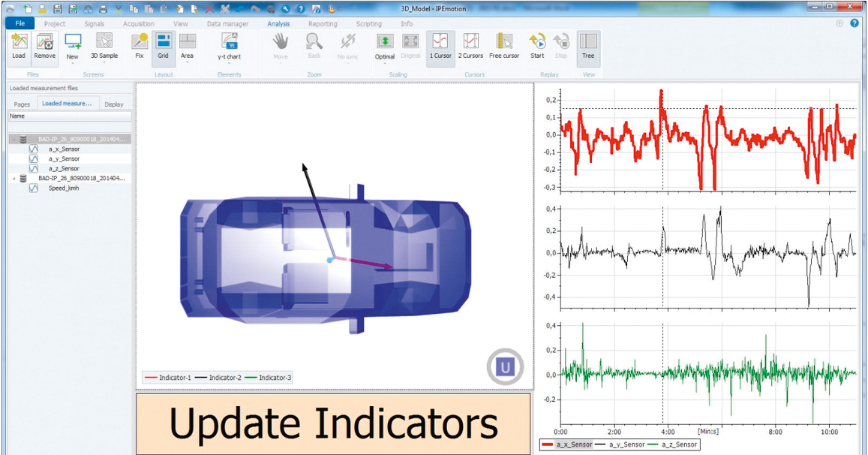
Task: Open the New screen dropdown
Action: point(73,63)
